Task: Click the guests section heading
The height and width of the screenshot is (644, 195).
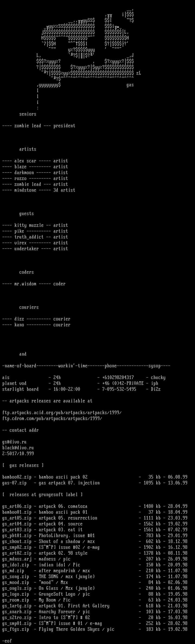Action: click(x=27, y=214)
